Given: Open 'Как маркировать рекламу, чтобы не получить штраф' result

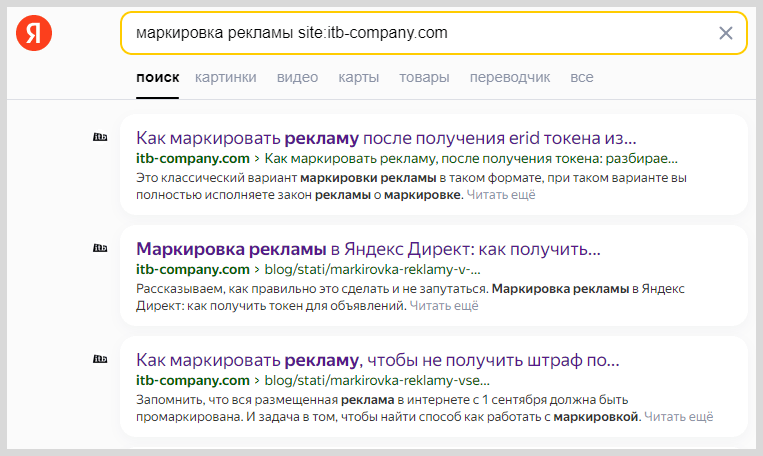Looking at the screenshot, I should pyautogui.click(x=378, y=360).
